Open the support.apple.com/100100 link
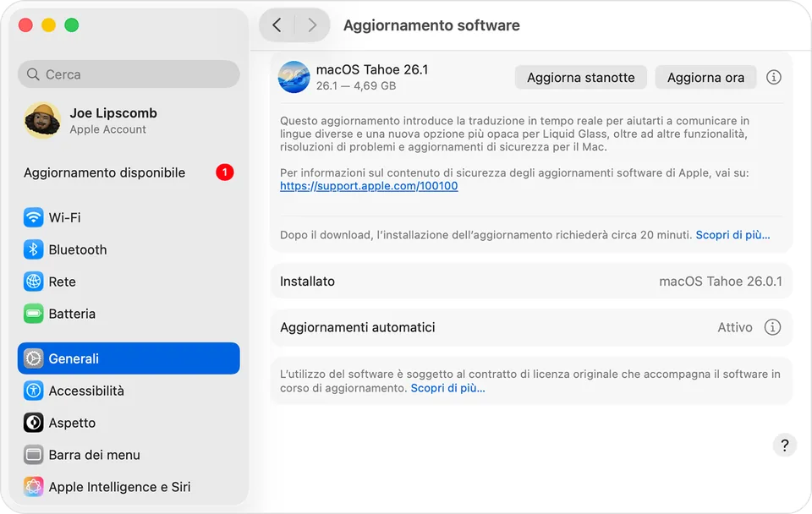The width and height of the screenshot is (812, 514). (369, 186)
